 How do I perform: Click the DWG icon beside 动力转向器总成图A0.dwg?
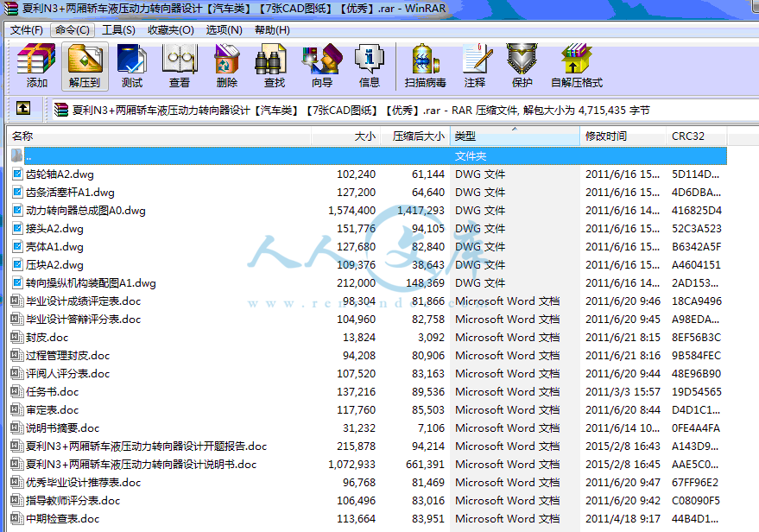[17, 210]
